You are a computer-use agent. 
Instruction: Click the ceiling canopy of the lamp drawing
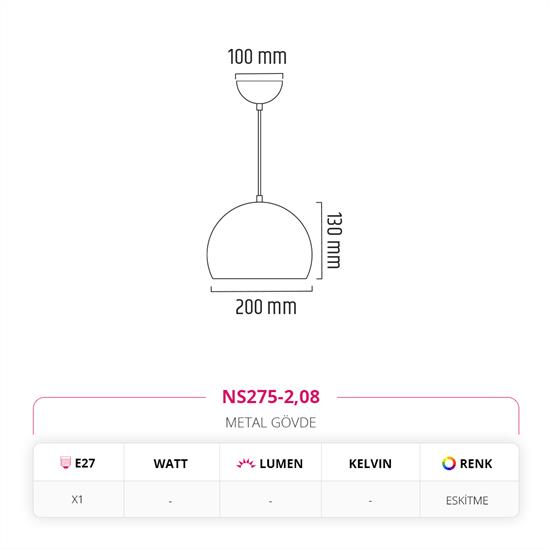click(259, 92)
